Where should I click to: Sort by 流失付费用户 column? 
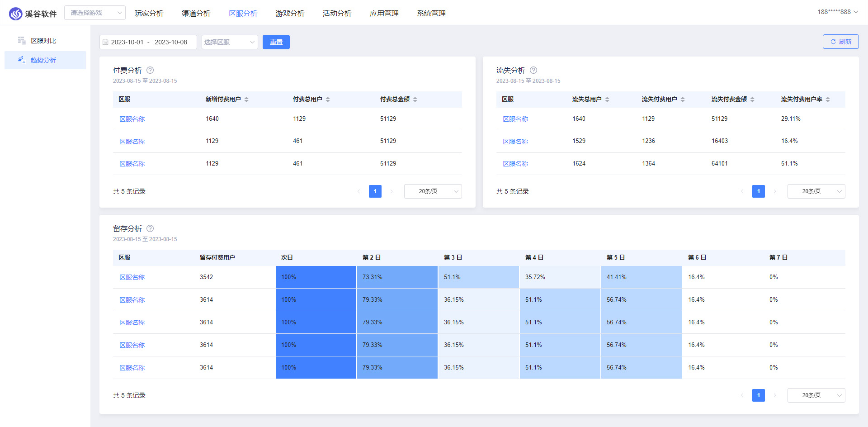683,100
